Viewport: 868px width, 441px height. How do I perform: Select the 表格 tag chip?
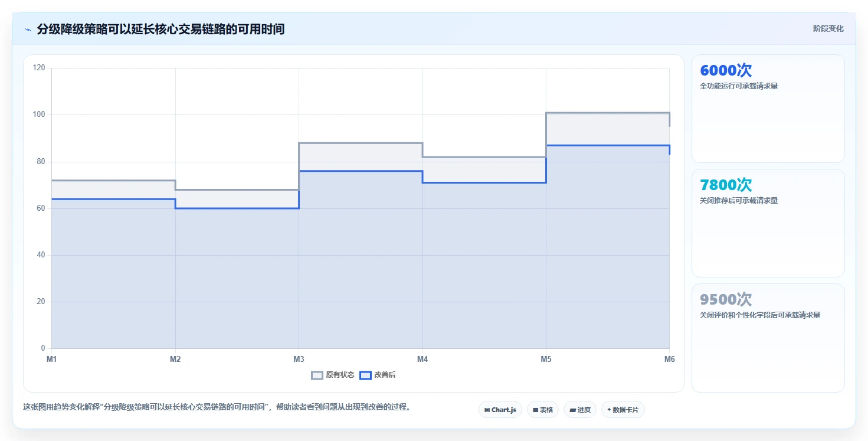543,410
